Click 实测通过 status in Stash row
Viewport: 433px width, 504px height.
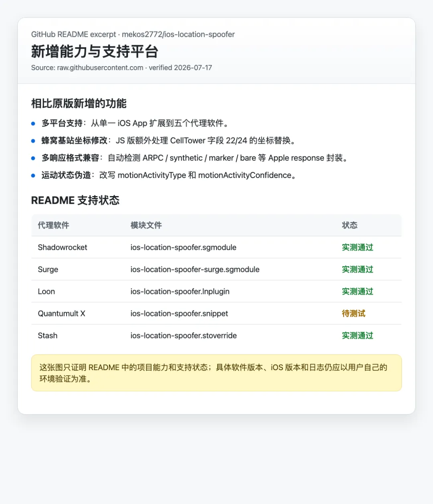point(358,336)
